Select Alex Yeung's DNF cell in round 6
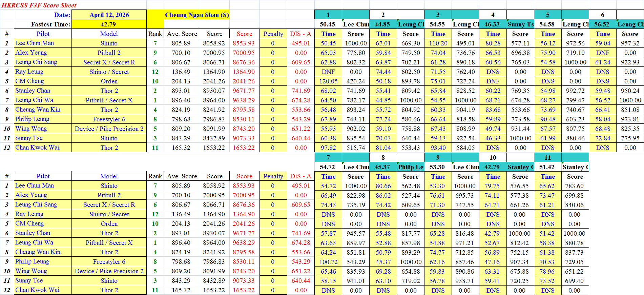The width and height of the screenshot is (644, 295). click(x=602, y=53)
